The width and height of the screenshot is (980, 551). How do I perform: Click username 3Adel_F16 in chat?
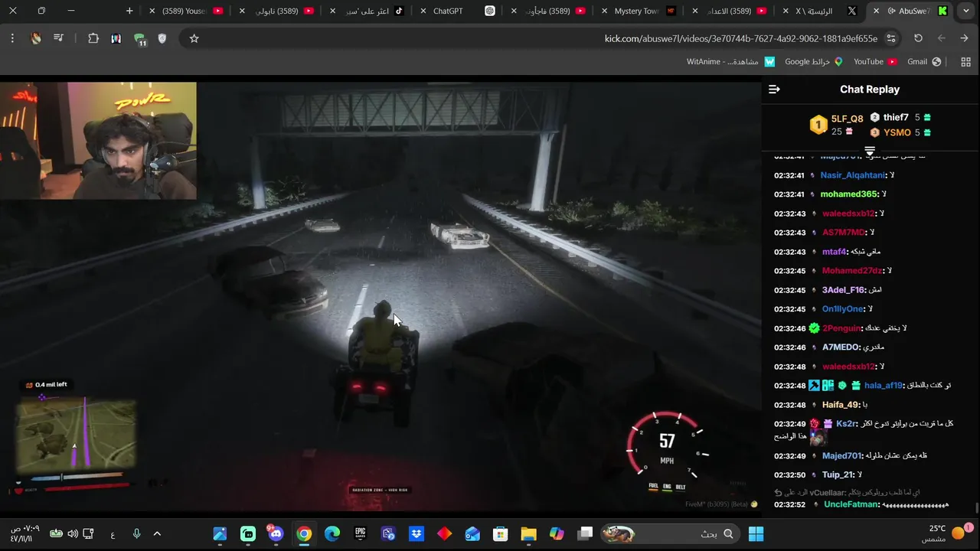coord(843,290)
